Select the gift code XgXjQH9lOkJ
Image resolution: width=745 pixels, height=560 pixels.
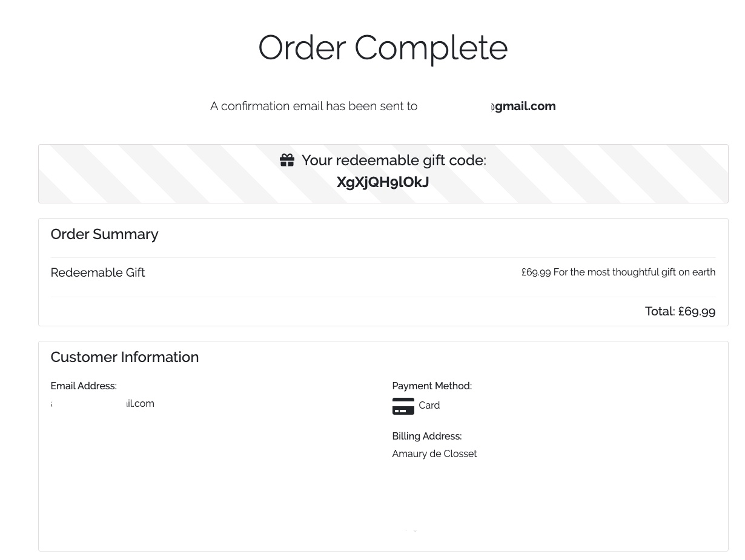tap(383, 182)
